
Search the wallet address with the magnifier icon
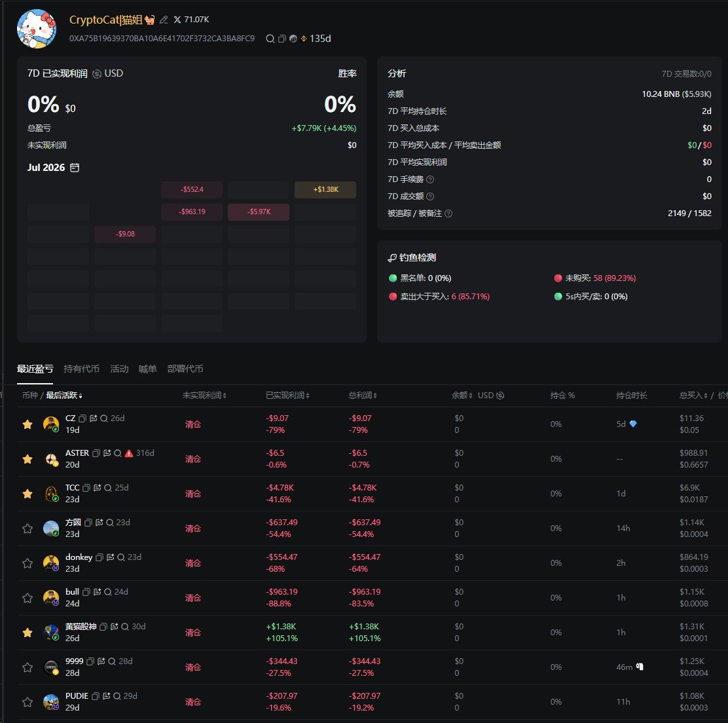pyautogui.click(x=270, y=39)
